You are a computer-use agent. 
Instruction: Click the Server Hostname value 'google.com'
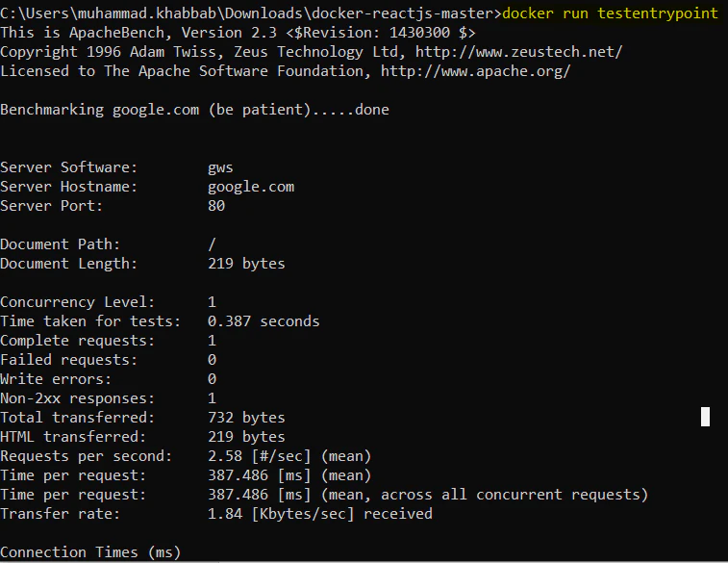point(251,187)
